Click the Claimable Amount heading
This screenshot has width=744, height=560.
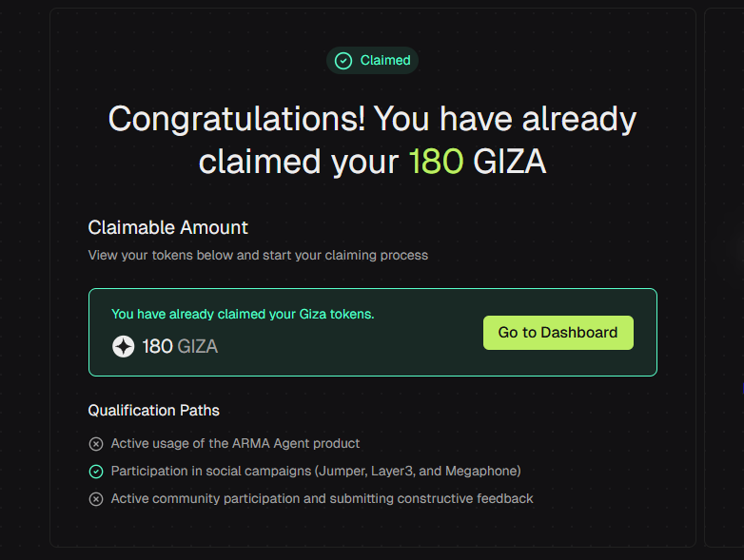tap(168, 228)
